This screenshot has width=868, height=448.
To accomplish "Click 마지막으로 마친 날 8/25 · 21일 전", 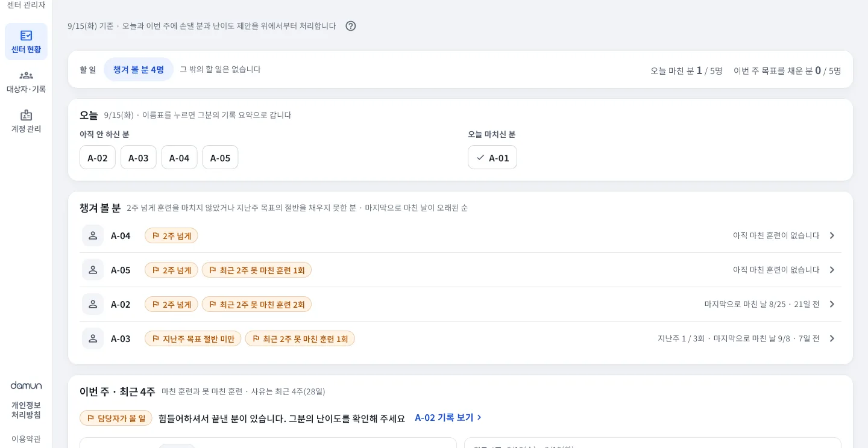I will click(762, 304).
